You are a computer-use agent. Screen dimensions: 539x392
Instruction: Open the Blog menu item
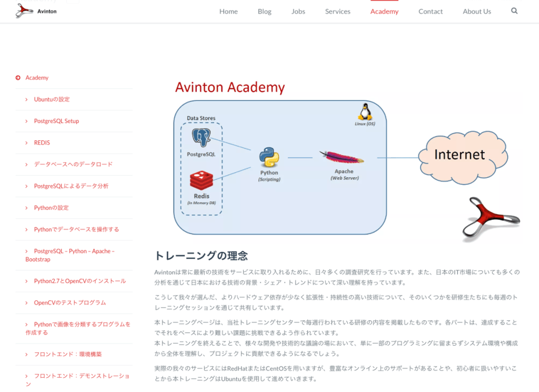[265, 12]
